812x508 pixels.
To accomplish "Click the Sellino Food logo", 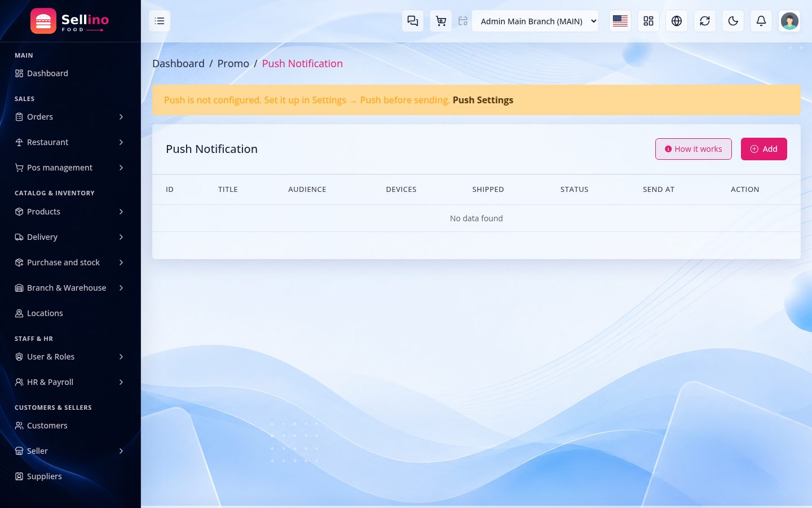I will pyautogui.click(x=70, y=21).
